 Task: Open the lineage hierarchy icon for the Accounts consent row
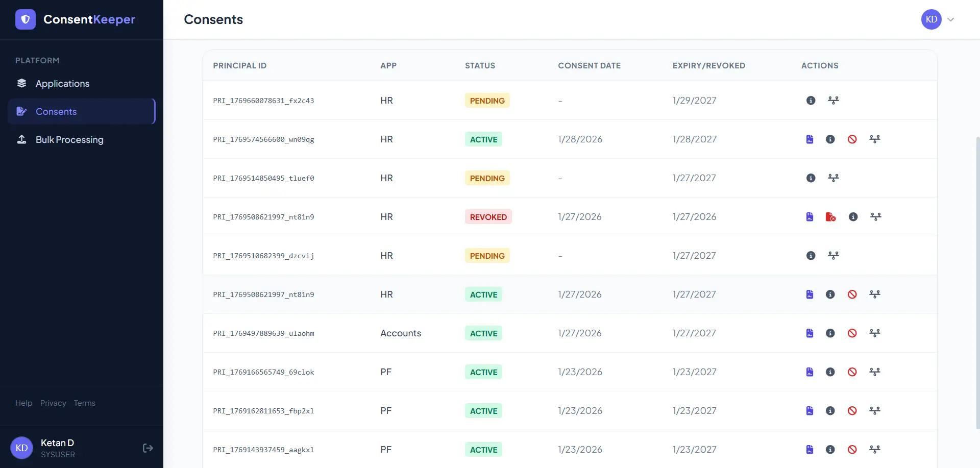pyautogui.click(x=875, y=333)
